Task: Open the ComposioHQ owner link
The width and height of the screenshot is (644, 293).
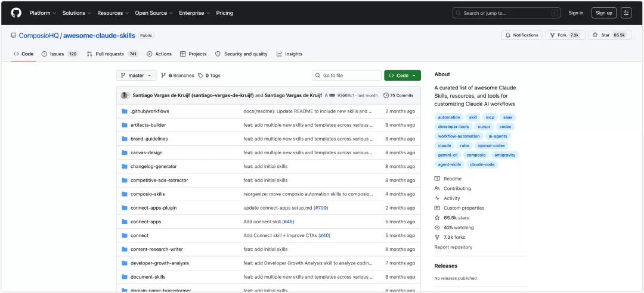Action: pyautogui.click(x=39, y=36)
